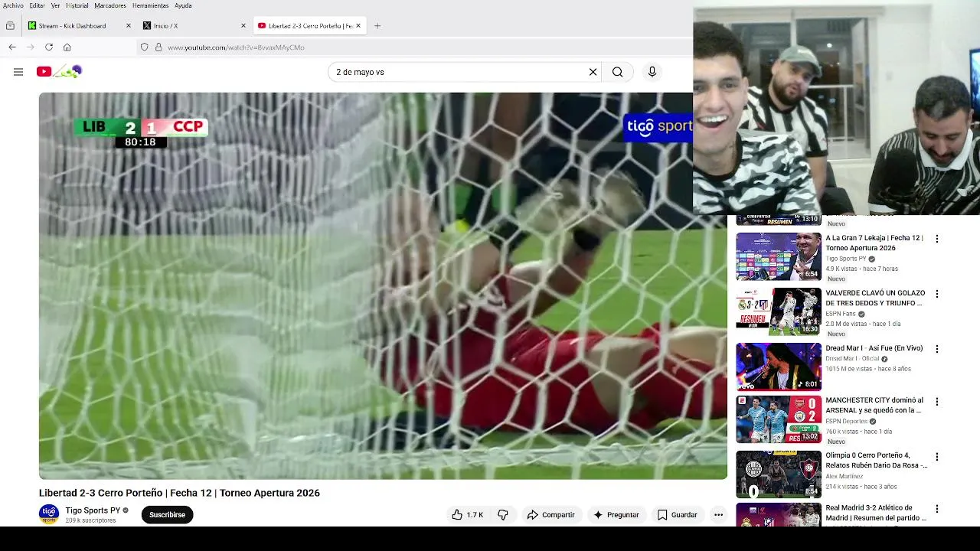Go to the YouTube home logo

(x=59, y=72)
